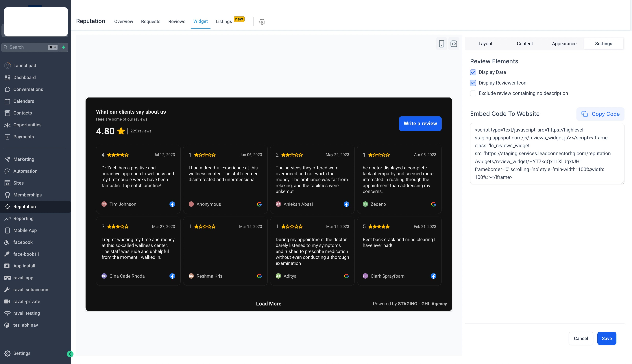The height and width of the screenshot is (364, 632).
Task: Open reputation settings gear icon
Action: [262, 22]
